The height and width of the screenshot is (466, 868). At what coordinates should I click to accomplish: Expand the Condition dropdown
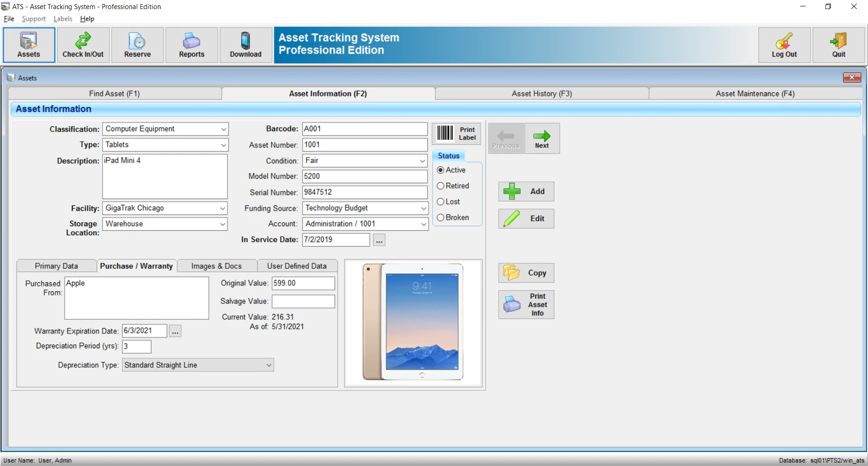(422, 161)
